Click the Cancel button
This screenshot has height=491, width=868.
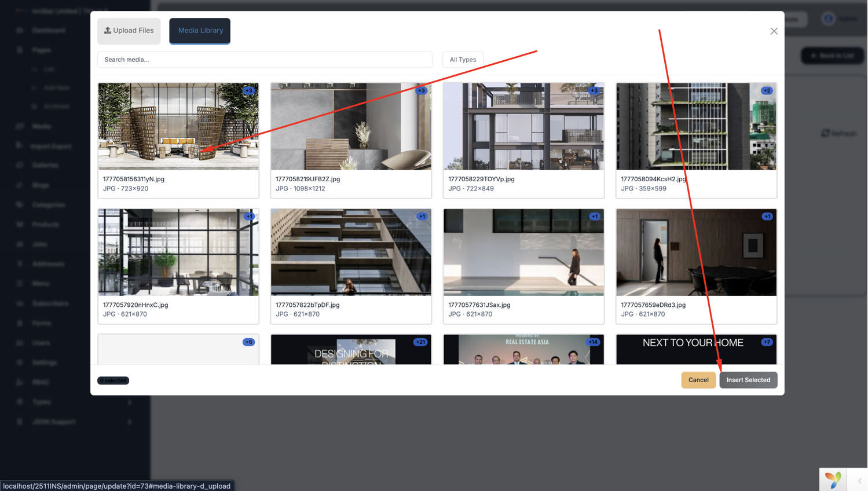698,380
